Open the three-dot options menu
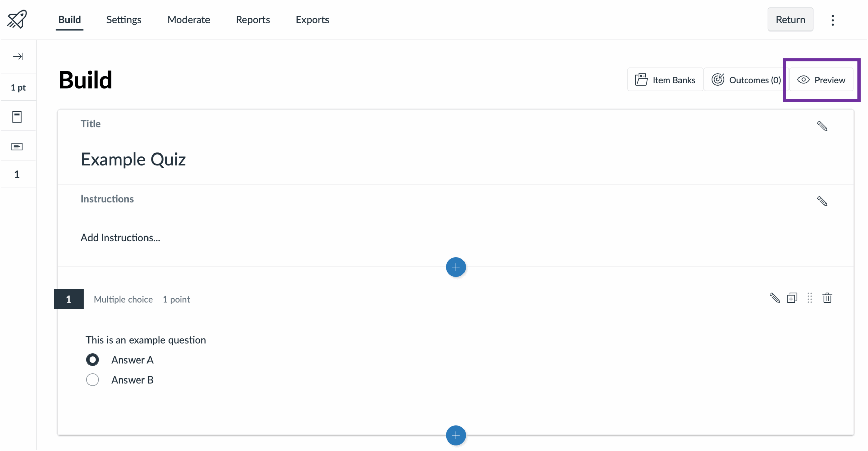The image size is (868, 451). (833, 20)
